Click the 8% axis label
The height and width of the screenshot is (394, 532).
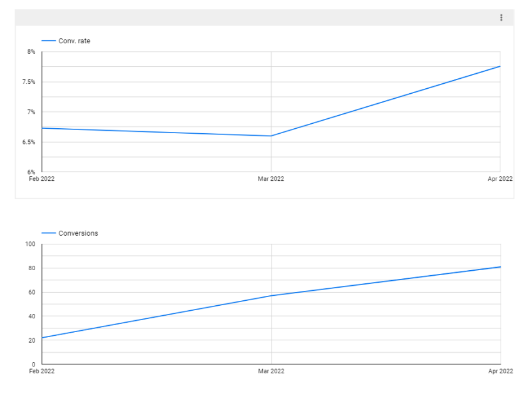31,52
